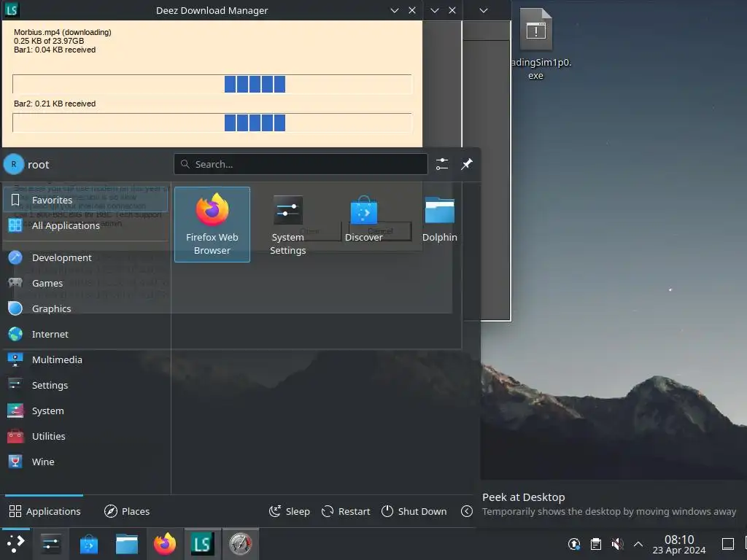Open the Internet category
Screen dimensions: 747x560
coord(85,334)
